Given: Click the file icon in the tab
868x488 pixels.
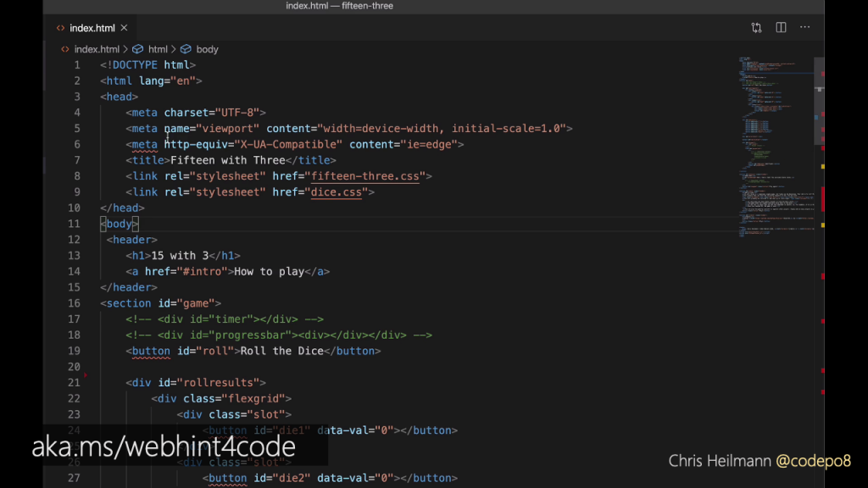Looking at the screenshot, I should point(60,28).
